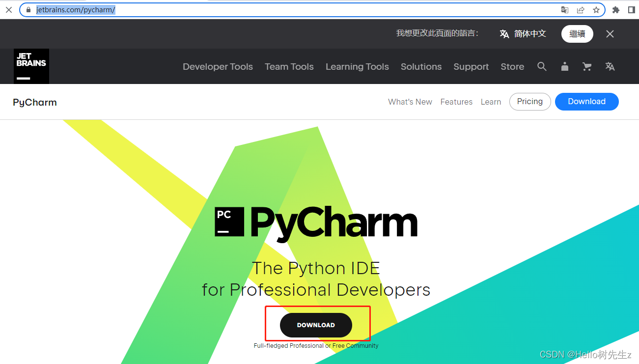Click the 我想更改此頁面的語言 text
The height and width of the screenshot is (364, 639).
tap(437, 33)
